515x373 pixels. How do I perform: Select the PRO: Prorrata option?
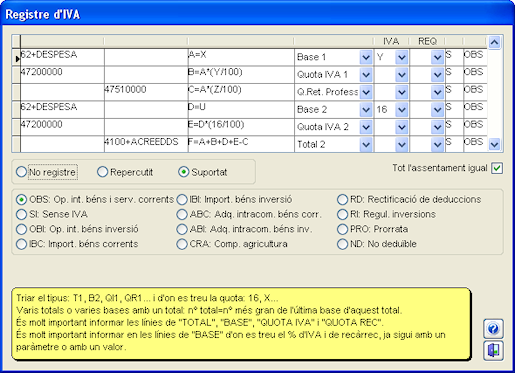pyautogui.click(x=373, y=229)
